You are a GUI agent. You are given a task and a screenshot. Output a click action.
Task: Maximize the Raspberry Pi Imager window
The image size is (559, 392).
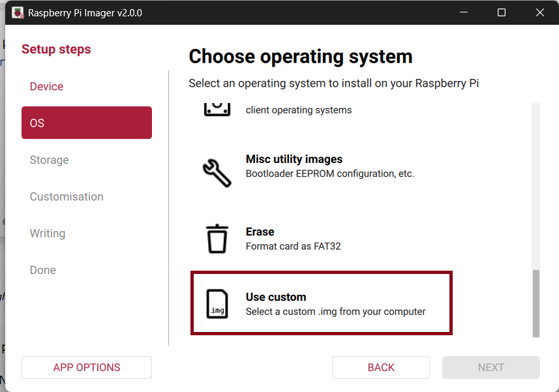[x=502, y=12]
